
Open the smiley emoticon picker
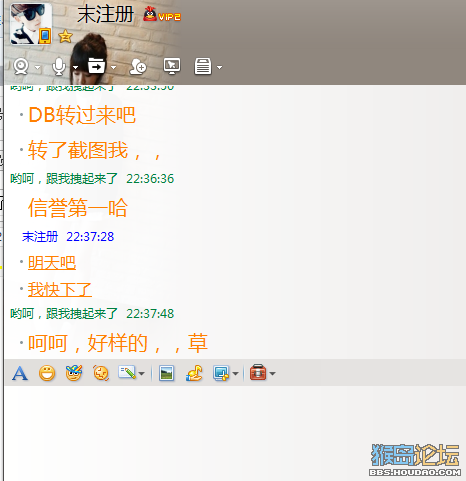(47, 373)
